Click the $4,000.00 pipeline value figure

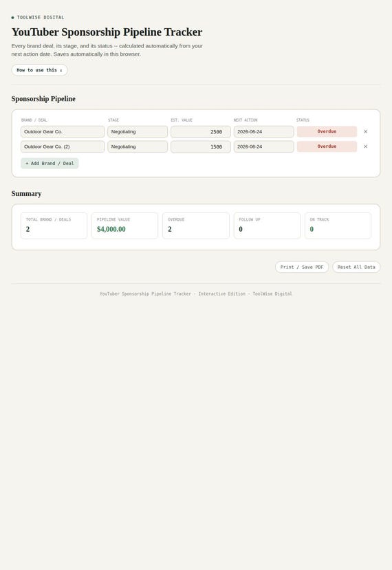[x=111, y=230]
